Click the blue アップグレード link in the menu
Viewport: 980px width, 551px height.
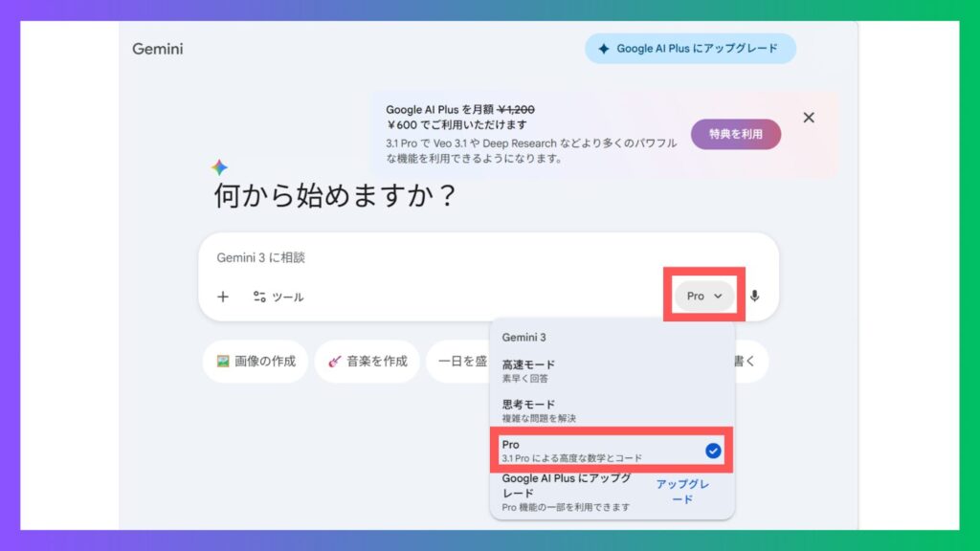pyautogui.click(x=682, y=492)
